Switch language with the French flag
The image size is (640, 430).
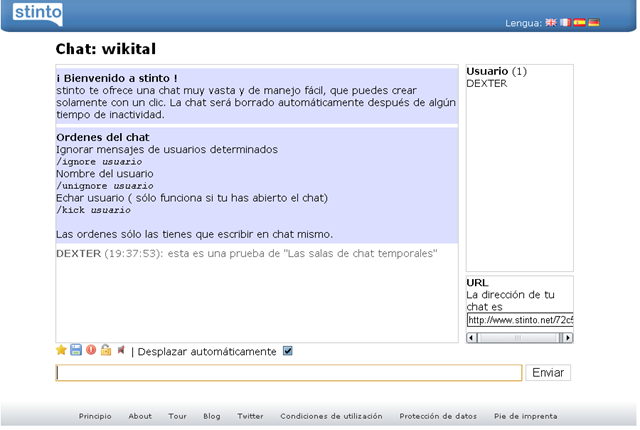click(x=565, y=22)
